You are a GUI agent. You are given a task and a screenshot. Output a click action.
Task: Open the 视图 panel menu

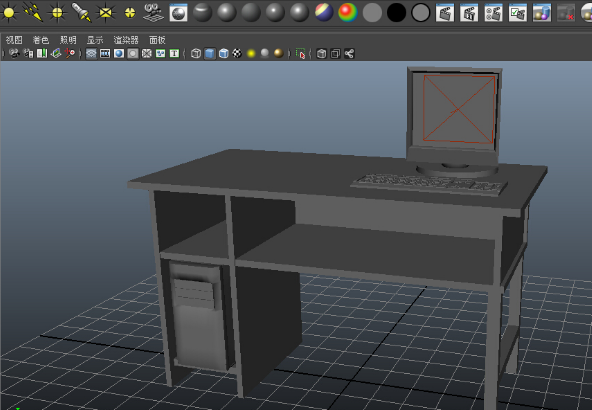point(14,40)
